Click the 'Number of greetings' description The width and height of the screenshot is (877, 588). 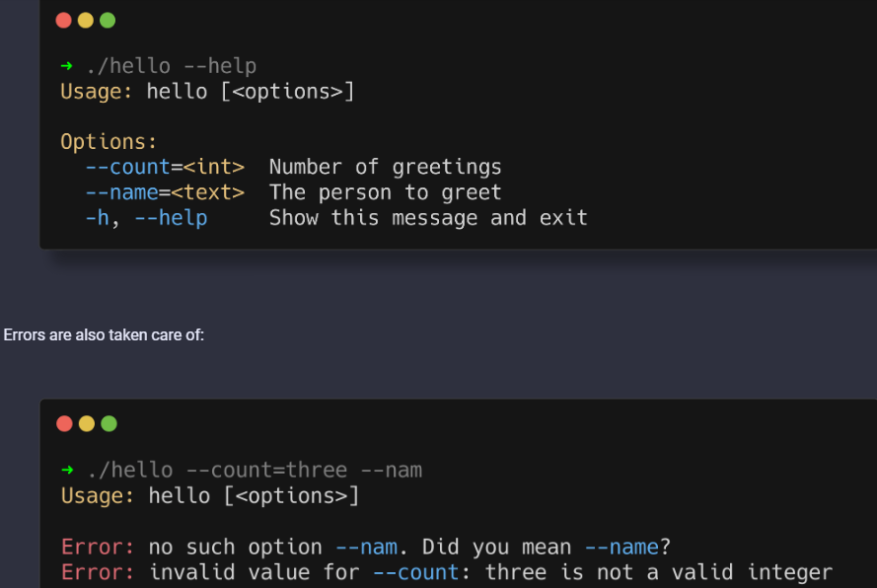[x=385, y=167]
